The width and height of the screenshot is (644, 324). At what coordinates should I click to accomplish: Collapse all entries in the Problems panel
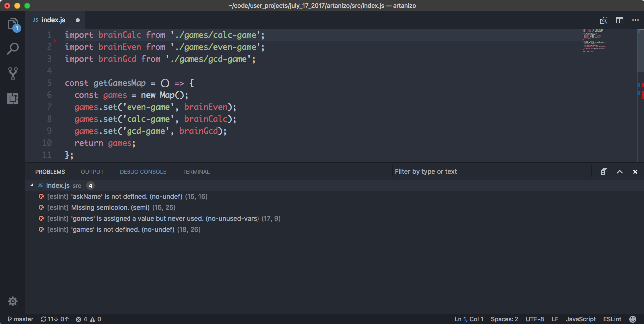click(x=604, y=171)
